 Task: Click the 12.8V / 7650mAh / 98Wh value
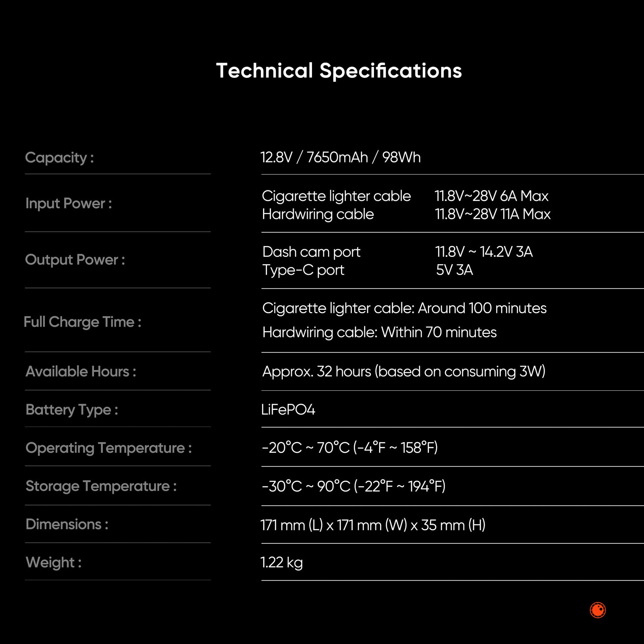[340, 157]
